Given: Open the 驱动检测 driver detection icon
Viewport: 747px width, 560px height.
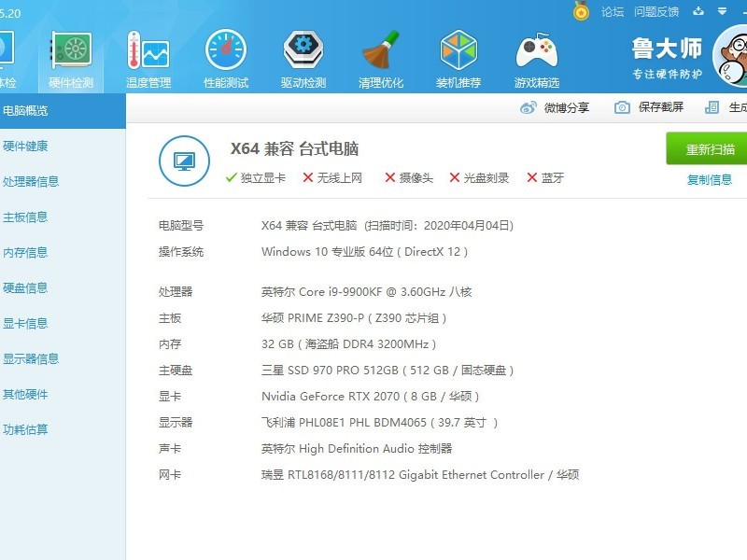Looking at the screenshot, I should (x=303, y=49).
